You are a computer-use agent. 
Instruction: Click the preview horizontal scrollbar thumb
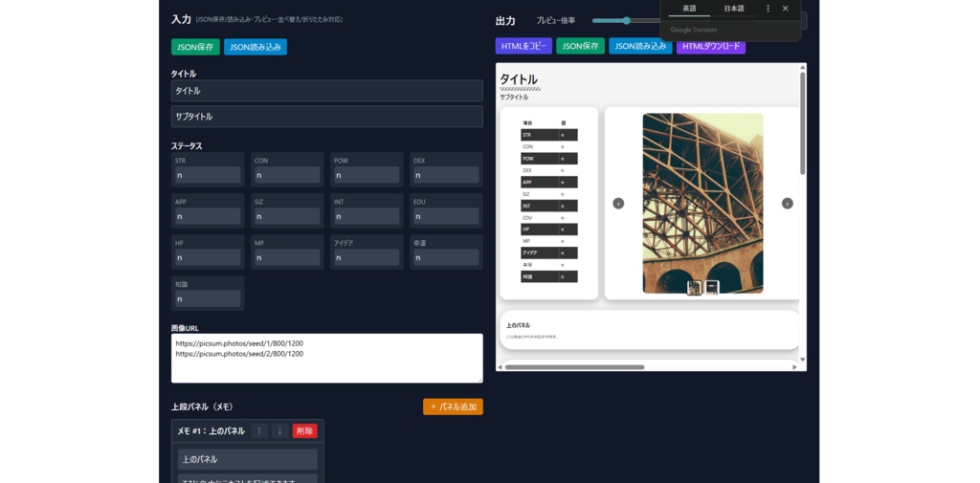click(574, 366)
